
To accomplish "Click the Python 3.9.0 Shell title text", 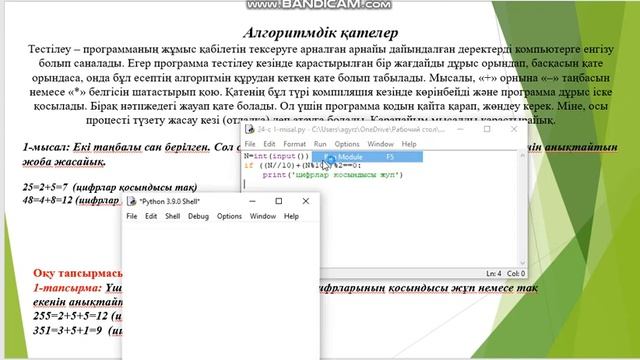I will [x=169, y=201].
